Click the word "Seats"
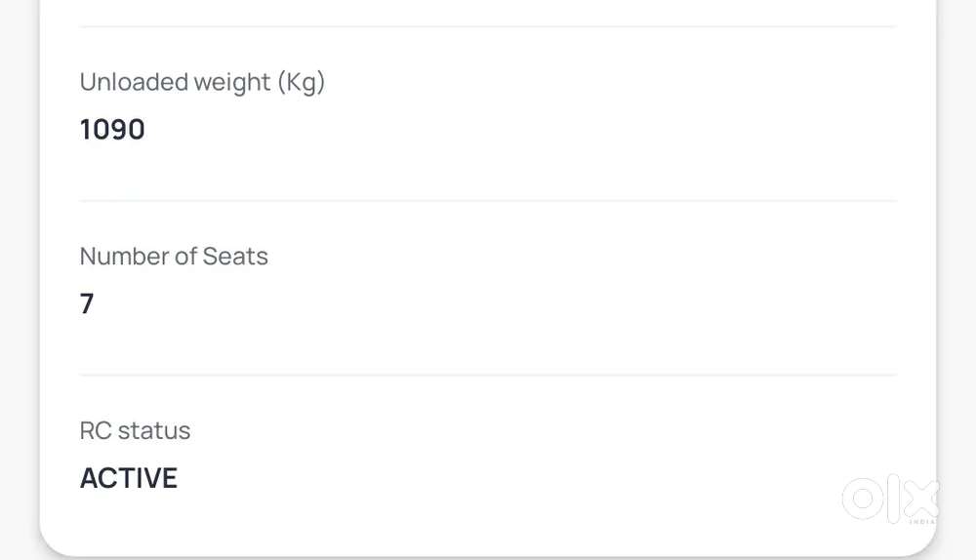The width and height of the screenshot is (976, 560). [235, 257]
